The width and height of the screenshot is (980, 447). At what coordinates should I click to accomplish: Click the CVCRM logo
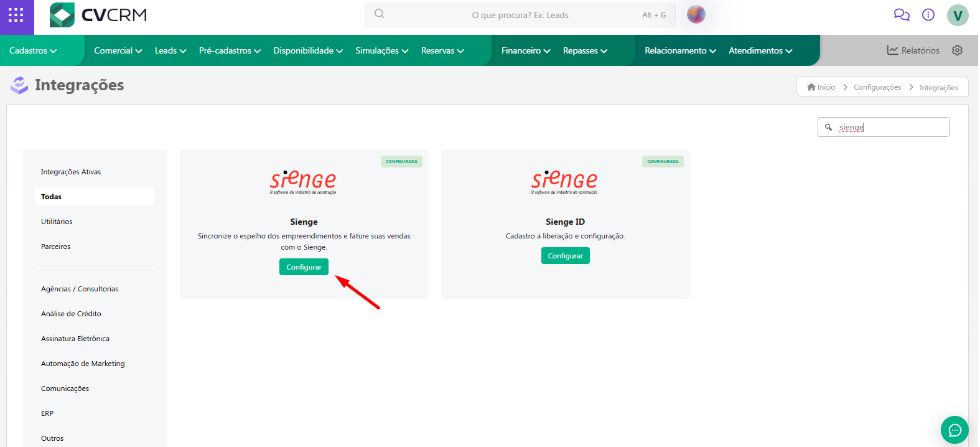(98, 15)
